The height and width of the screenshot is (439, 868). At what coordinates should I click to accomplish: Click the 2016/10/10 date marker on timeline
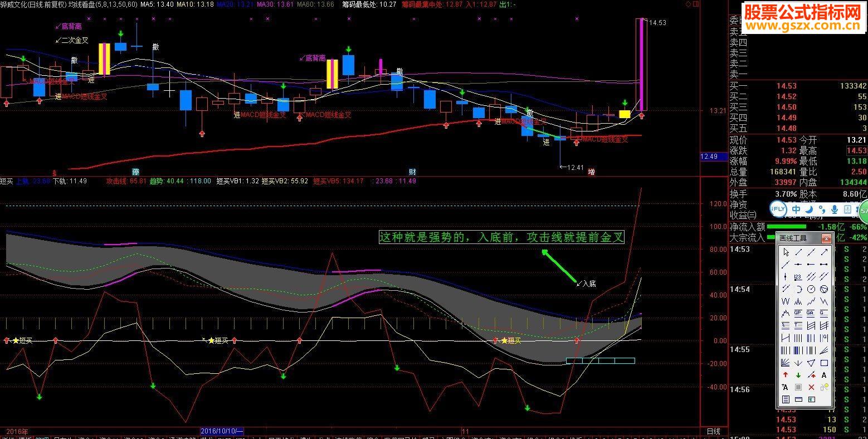(222, 431)
